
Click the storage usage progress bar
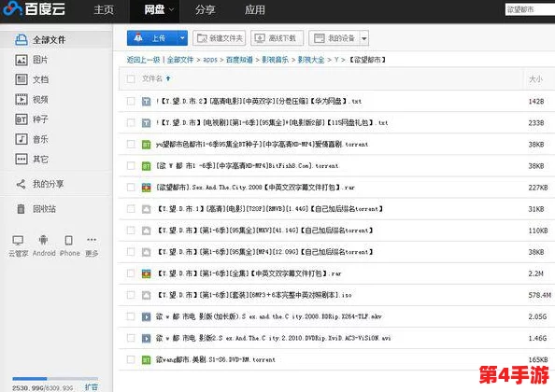[55, 379]
